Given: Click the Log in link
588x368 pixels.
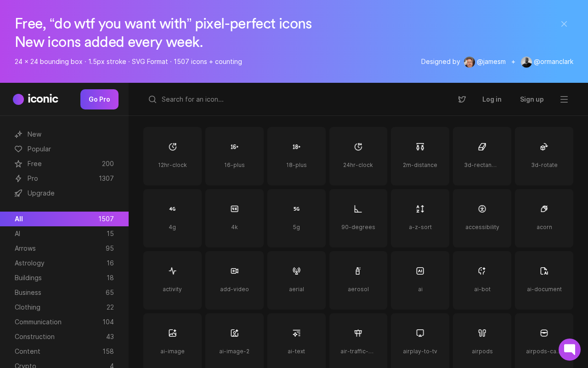Looking at the screenshot, I should [492, 99].
